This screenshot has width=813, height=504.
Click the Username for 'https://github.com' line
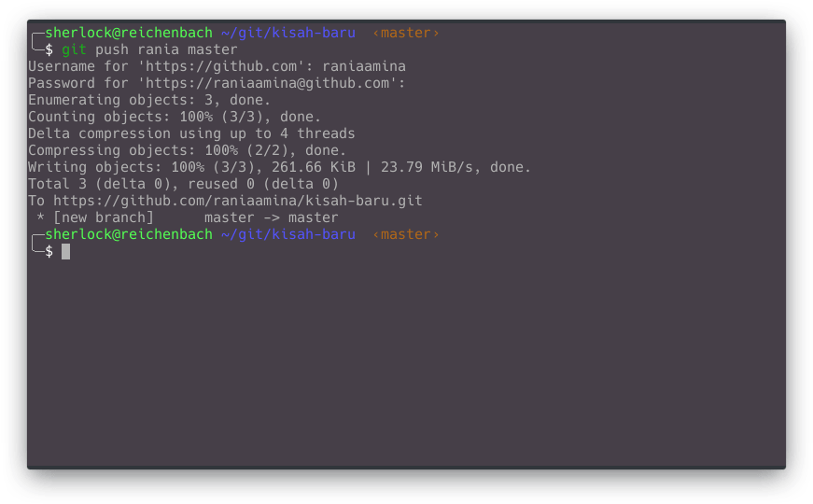point(217,66)
